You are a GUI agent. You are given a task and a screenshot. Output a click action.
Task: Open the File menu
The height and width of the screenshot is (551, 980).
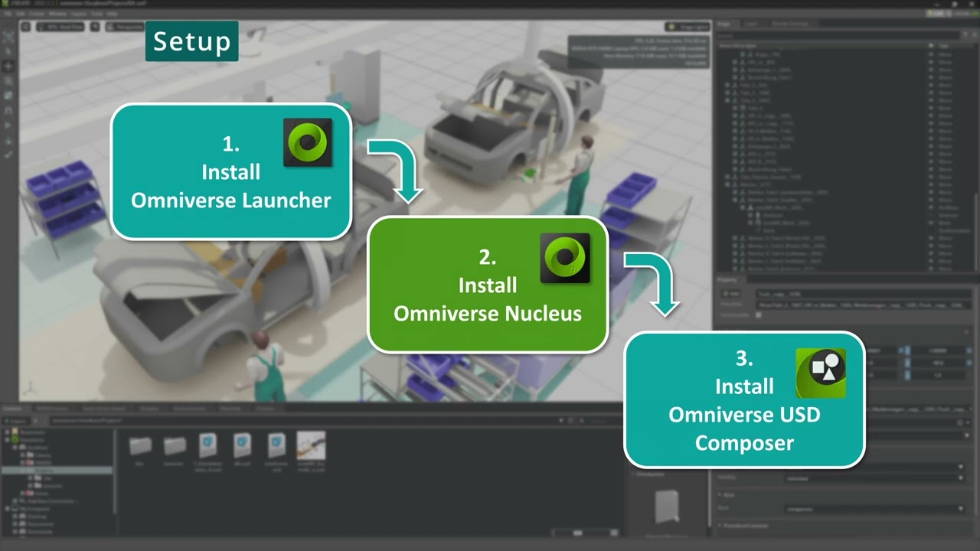coord(8,14)
